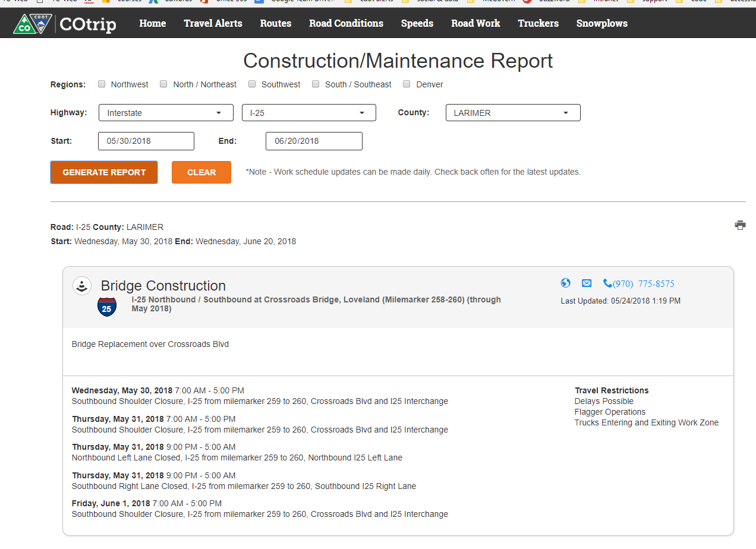Enable the Denver region checkbox

(x=407, y=84)
